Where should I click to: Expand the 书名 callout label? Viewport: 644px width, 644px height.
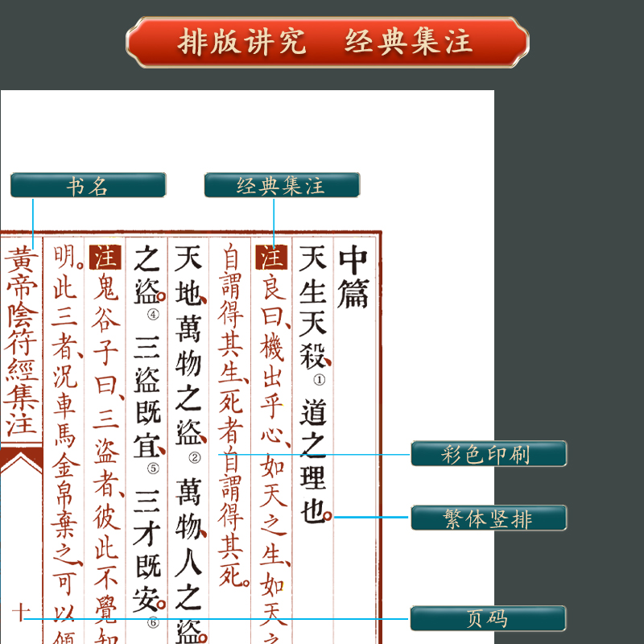click(88, 185)
